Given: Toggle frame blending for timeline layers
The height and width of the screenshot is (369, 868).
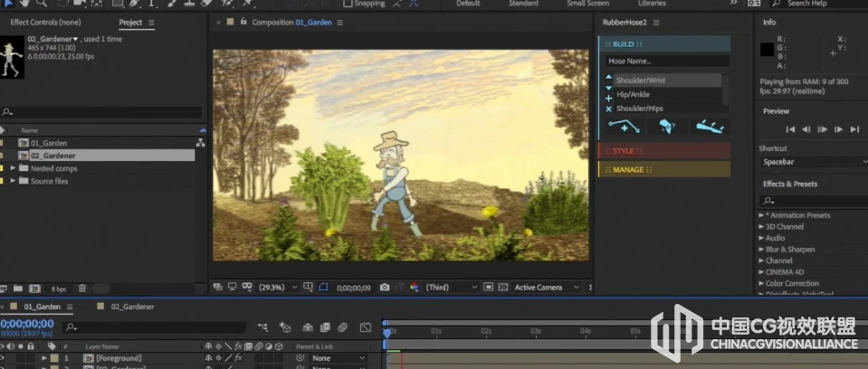Looking at the screenshot, I should click(x=325, y=327).
